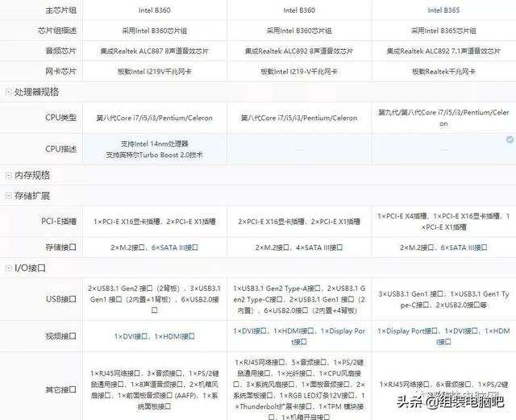This screenshot has height=420, width=516.
Task: Select the CPU类型 row label
Action: [x=61, y=118]
